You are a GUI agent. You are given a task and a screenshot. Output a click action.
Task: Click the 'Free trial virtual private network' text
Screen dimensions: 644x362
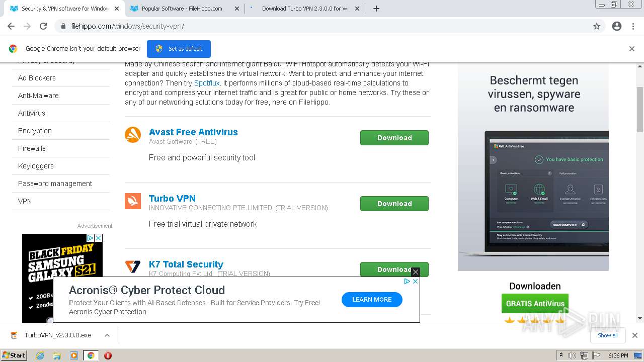[x=203, y=224]
